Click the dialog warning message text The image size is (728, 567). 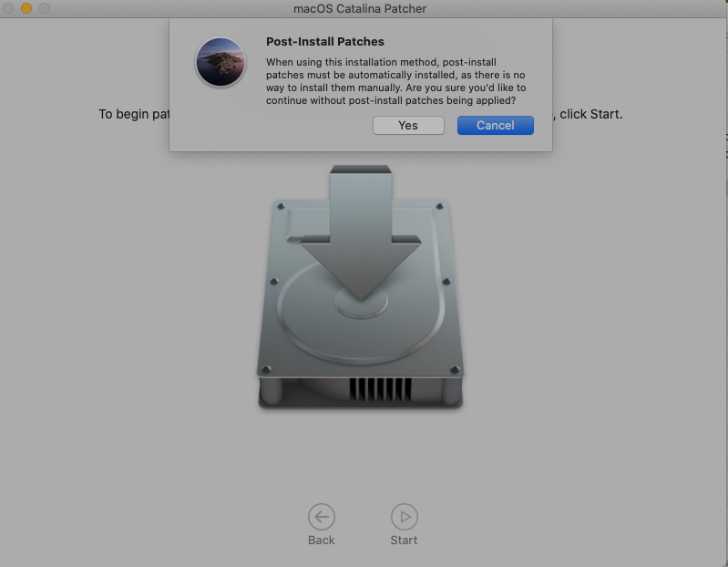[x=395, y=81]
